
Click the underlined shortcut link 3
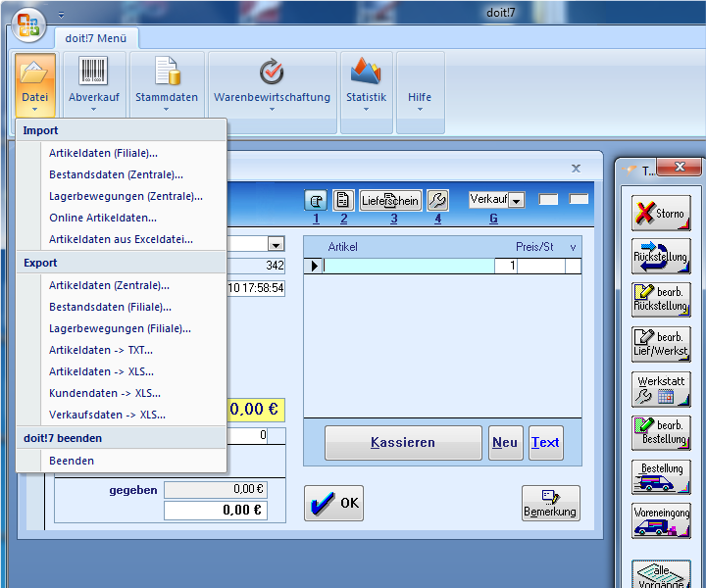(x=394, y=220)
